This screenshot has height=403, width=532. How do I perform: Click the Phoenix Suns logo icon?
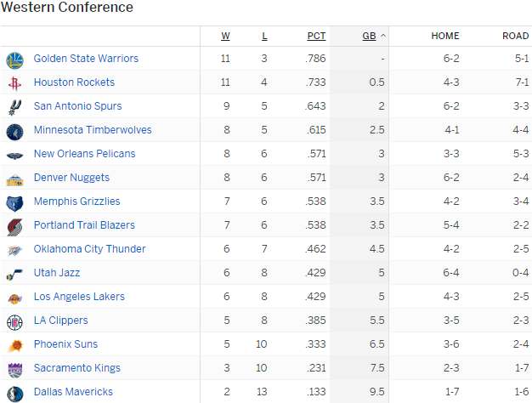(14, 345)
